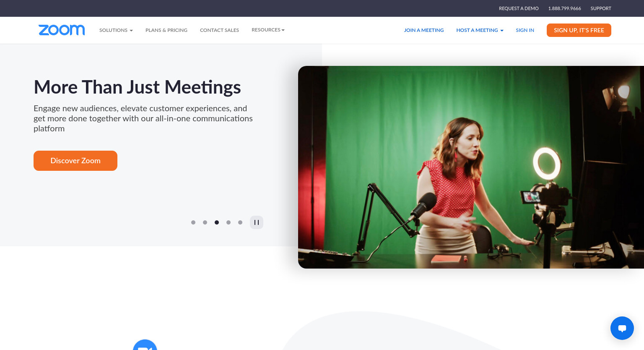Select the active third carousel dot

[x=217, y=222]
